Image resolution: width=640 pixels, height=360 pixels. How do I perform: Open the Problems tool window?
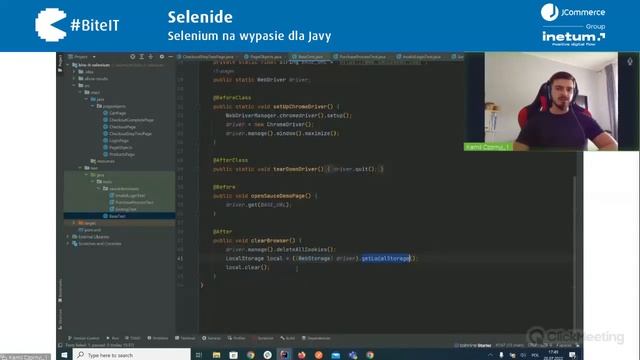coord(158,338)
